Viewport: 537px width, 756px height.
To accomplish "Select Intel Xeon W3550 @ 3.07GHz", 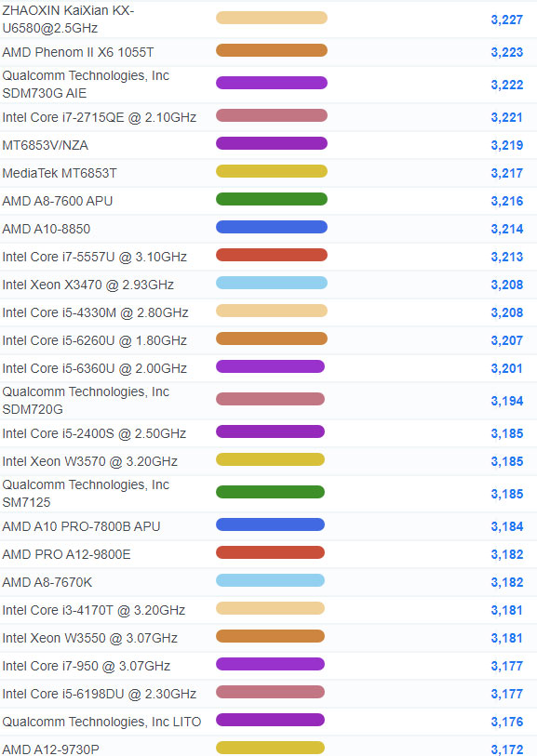I will click(90, 638).
